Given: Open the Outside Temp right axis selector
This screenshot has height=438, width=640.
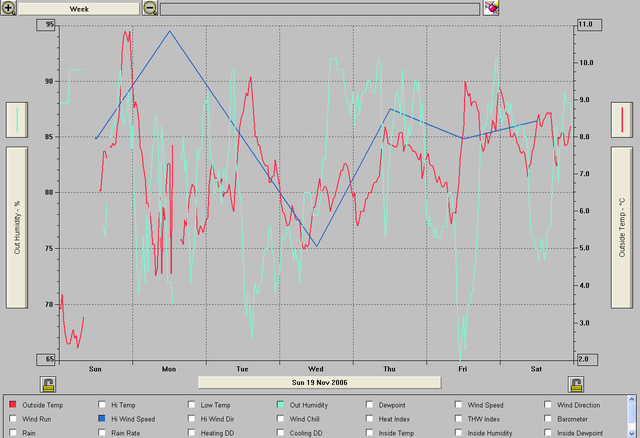Looking at the screenshot, I should click(x=623, y=227).
